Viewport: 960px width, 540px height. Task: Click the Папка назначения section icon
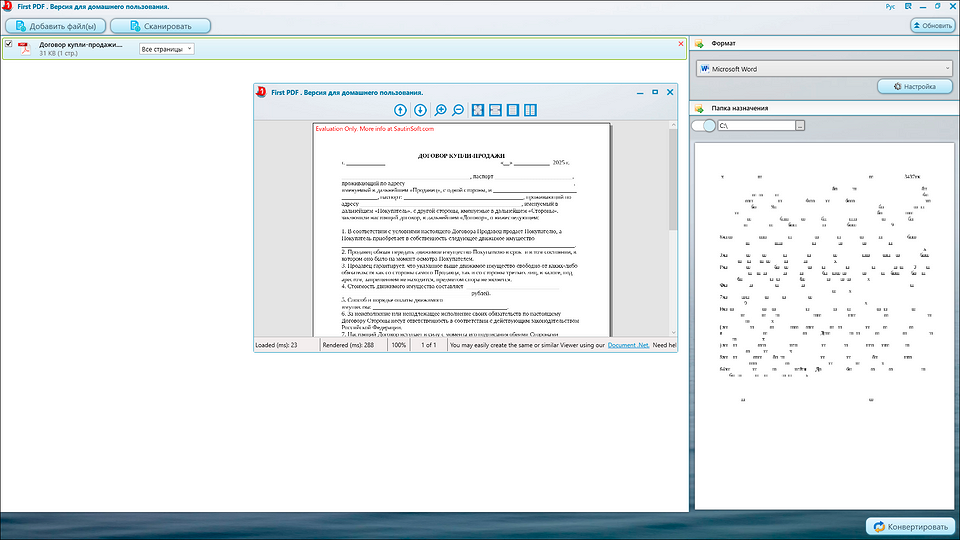click(699, 108)
